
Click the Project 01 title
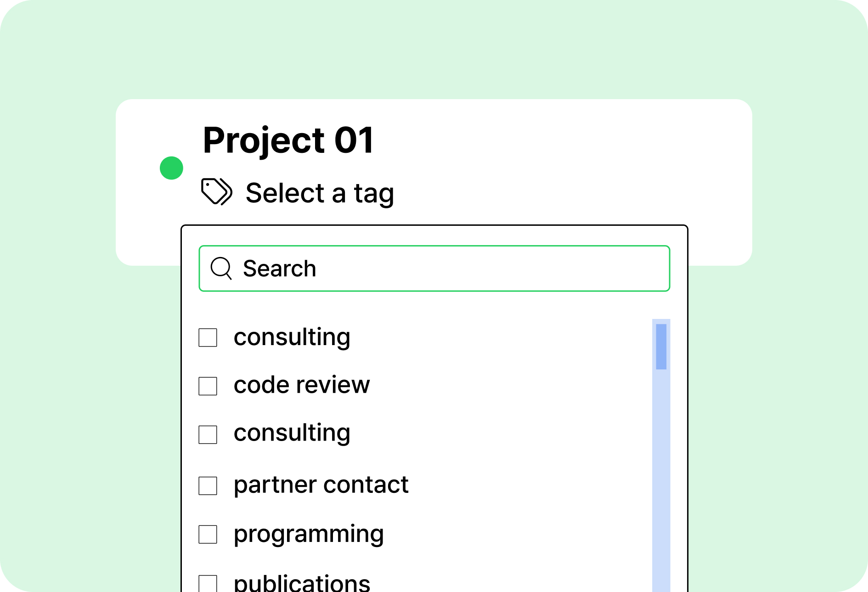288,140
